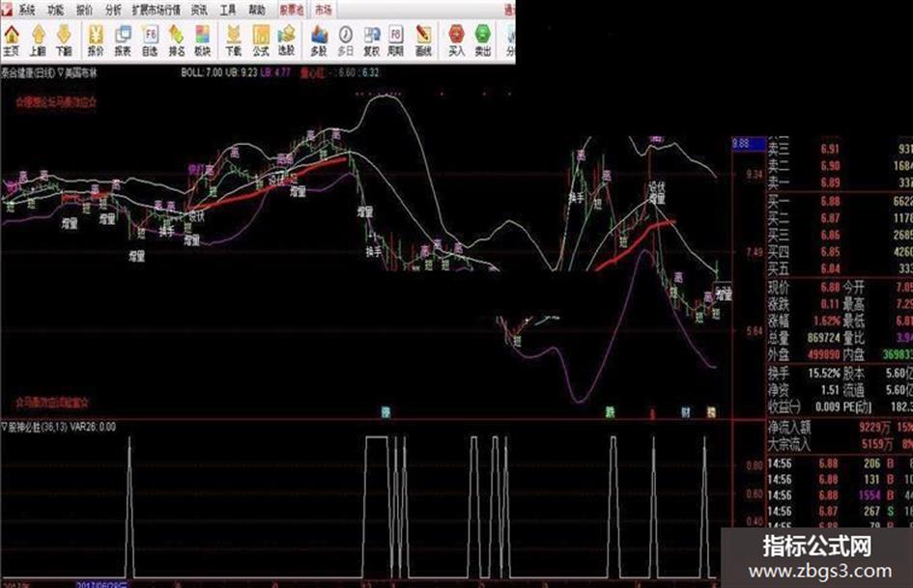Open the 排名 ranking icon
Screen dimensions: 913x588
(x=177, y=41)
